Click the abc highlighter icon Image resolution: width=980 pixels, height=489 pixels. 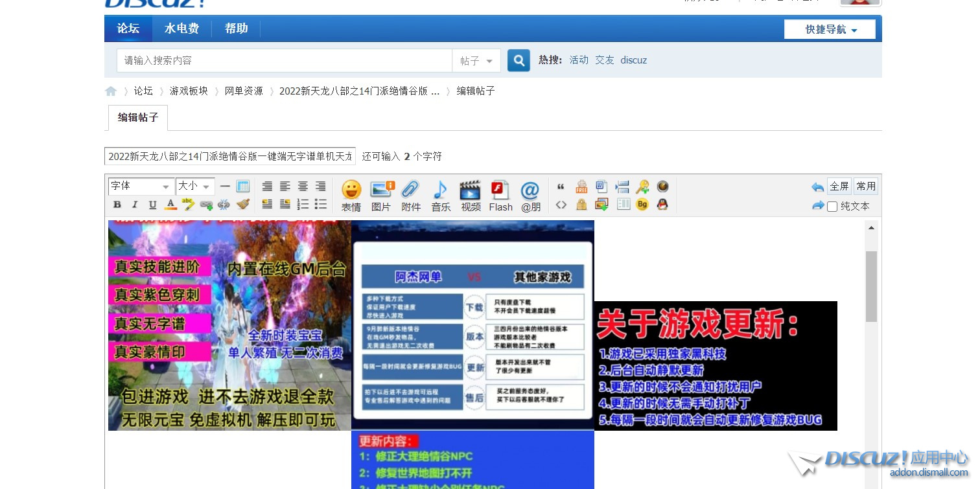click(189, 205)
